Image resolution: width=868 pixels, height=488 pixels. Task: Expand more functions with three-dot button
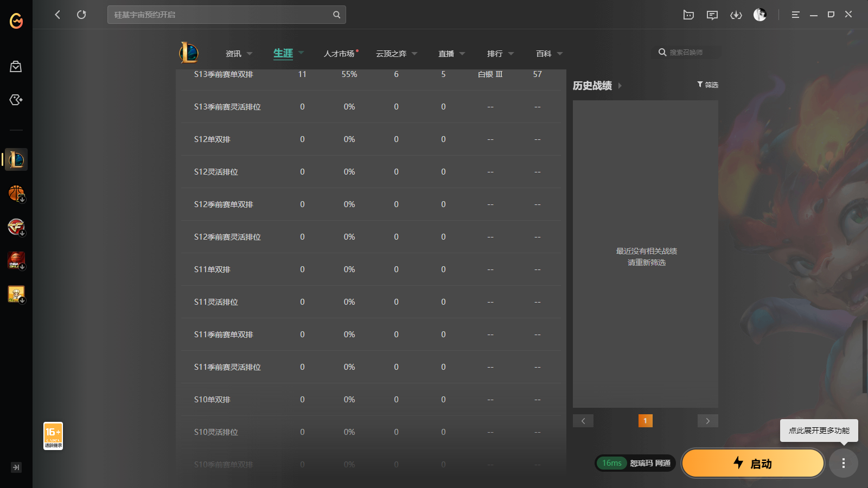(x=844, y=463)
